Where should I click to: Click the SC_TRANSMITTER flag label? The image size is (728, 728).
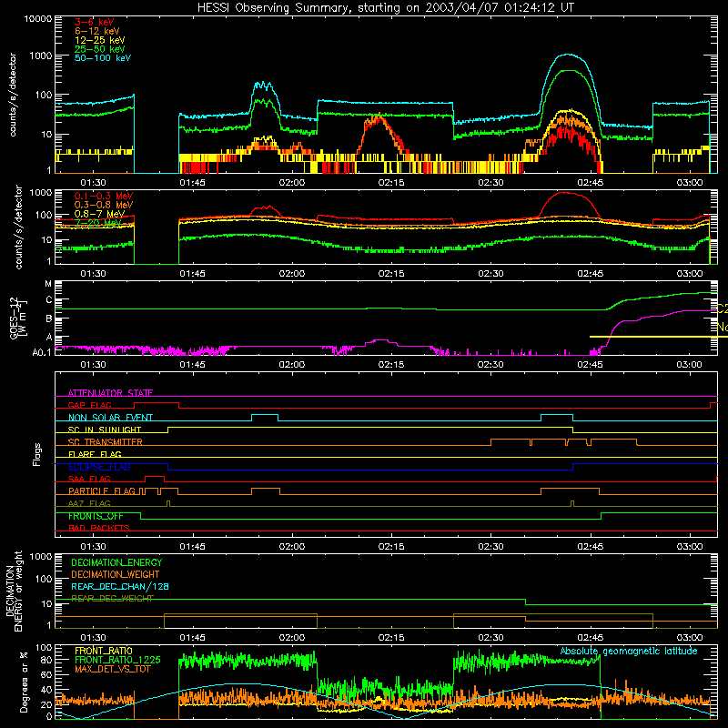106,442
